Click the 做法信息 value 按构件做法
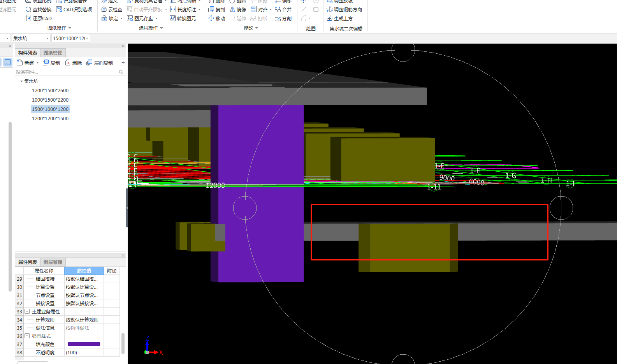 84,328
